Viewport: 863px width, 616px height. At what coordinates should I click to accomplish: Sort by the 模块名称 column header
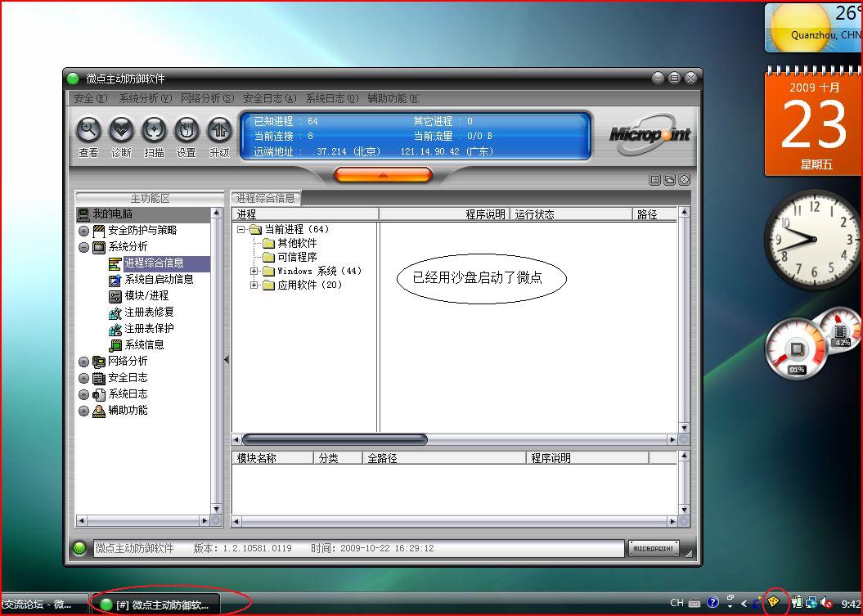pyautogui.click(x=273, y=458)
